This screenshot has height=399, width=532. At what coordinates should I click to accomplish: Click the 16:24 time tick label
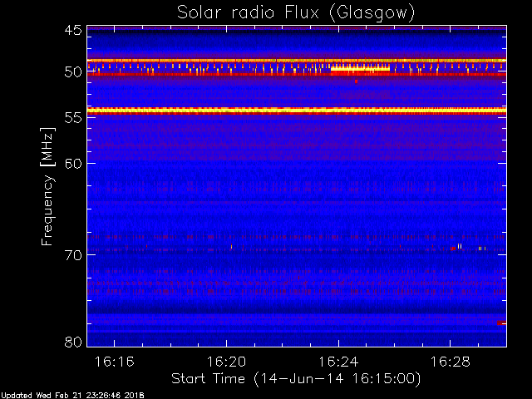click(x=338, y=362)
